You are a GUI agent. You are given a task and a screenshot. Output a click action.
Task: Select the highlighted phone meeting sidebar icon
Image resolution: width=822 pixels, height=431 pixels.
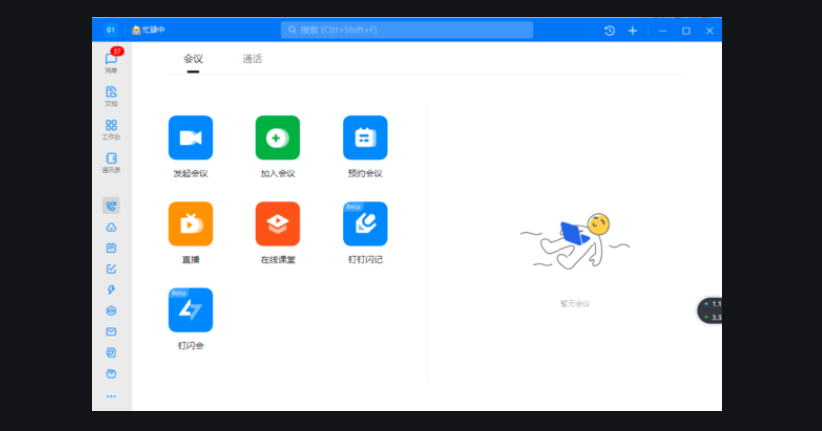[x=111, y=206]
